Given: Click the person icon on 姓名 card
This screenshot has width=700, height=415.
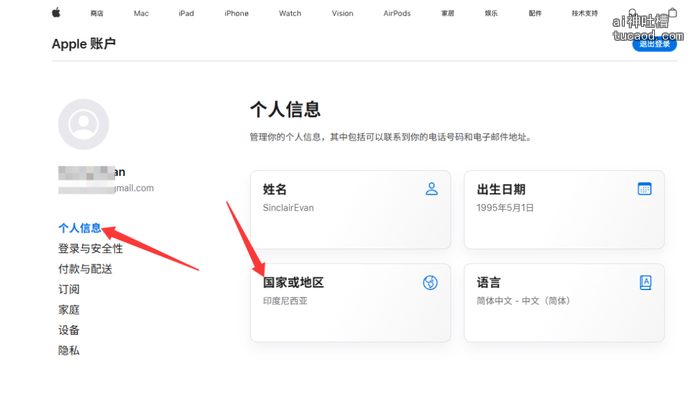Looking at the screenshot, I should pos(431,189).
